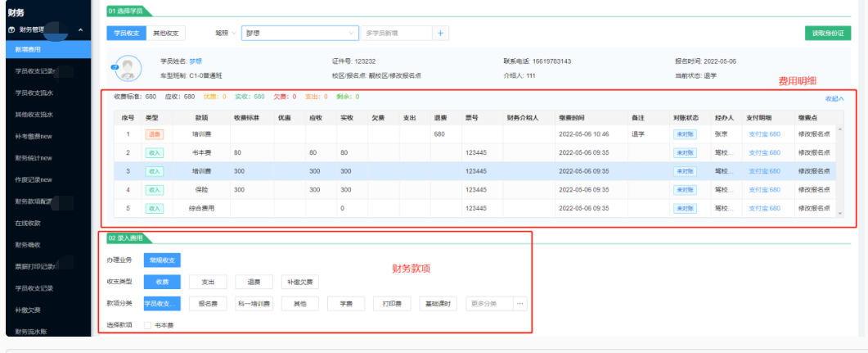Open the student name dropdown showing 梦想
This screenshot has width=868, height=353.
tap(300, 34)
